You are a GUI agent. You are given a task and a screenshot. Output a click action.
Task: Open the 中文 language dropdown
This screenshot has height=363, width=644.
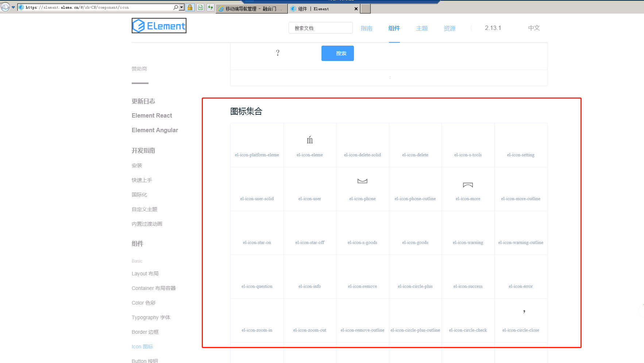534,28
